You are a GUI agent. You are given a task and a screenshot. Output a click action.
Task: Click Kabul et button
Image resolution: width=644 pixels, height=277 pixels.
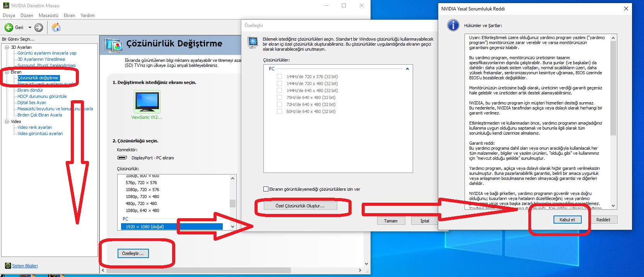click(567, 220)
